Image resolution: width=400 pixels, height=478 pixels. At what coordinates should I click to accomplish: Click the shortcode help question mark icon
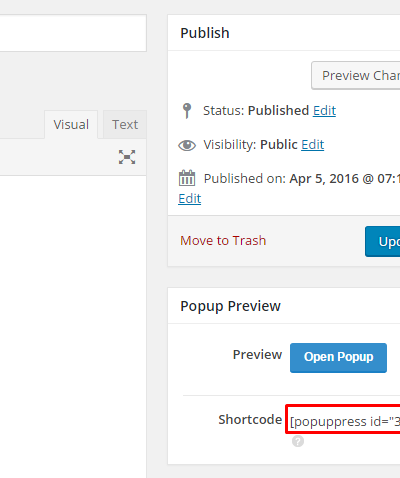coord(298,441)
